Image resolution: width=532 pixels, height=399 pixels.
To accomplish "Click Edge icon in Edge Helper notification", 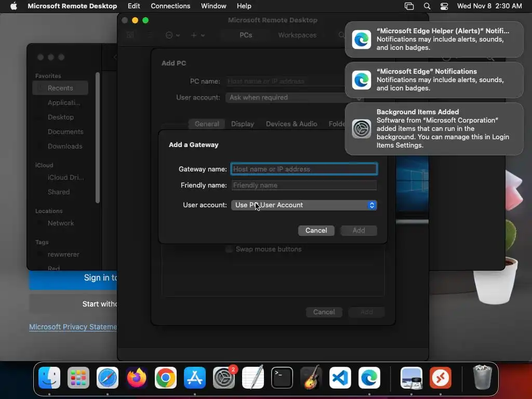I will [362, 39].
